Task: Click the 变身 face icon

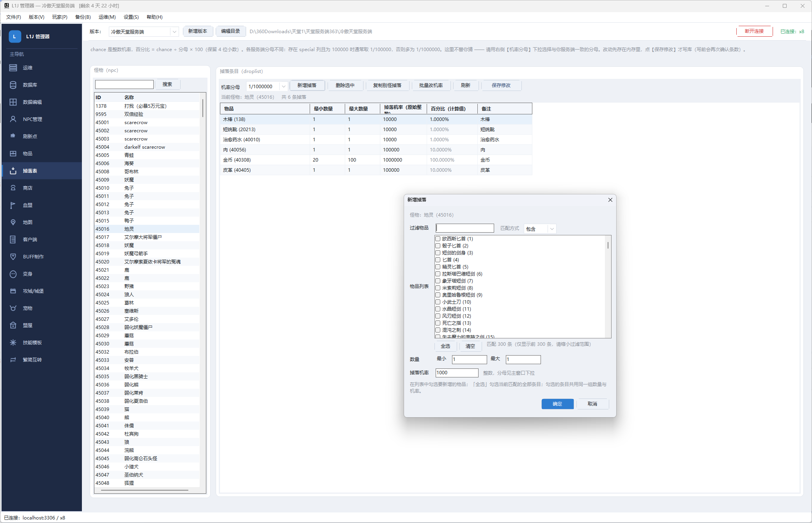Action: coord(13,274)
